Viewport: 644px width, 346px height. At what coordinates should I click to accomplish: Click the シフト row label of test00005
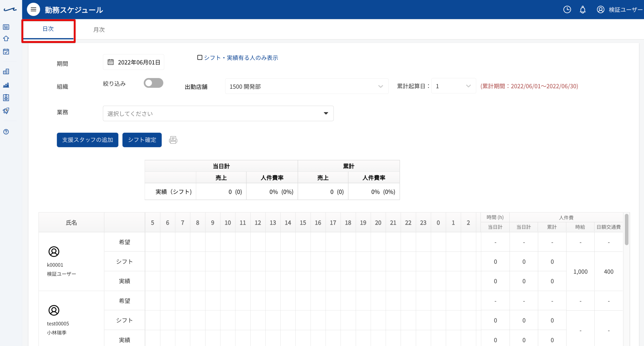124,320
